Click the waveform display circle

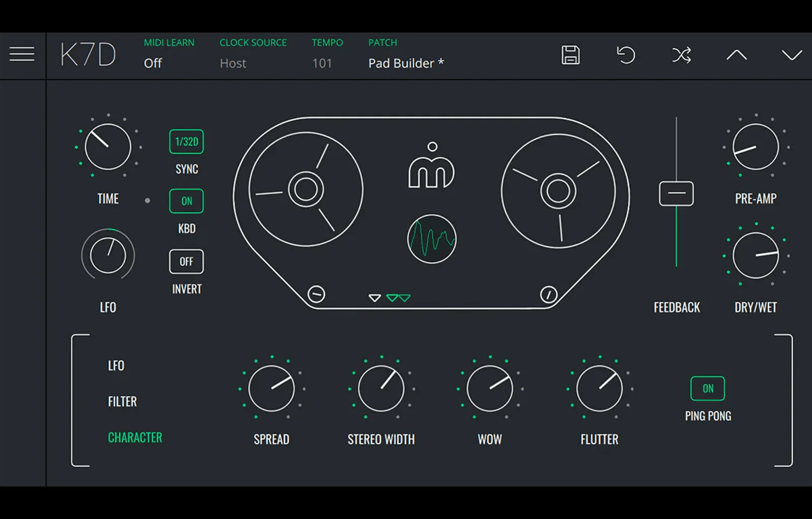pyautogui.click(x=432, y=238)
